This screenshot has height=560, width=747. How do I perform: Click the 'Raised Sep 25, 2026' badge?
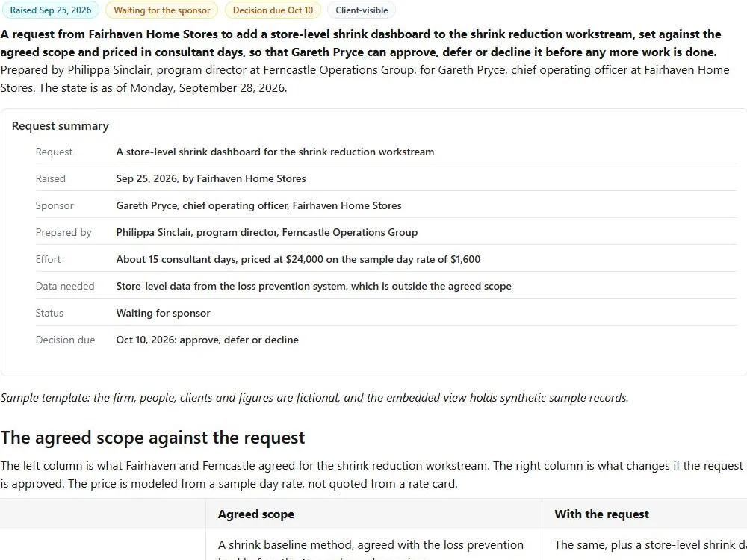coord(51,10)
